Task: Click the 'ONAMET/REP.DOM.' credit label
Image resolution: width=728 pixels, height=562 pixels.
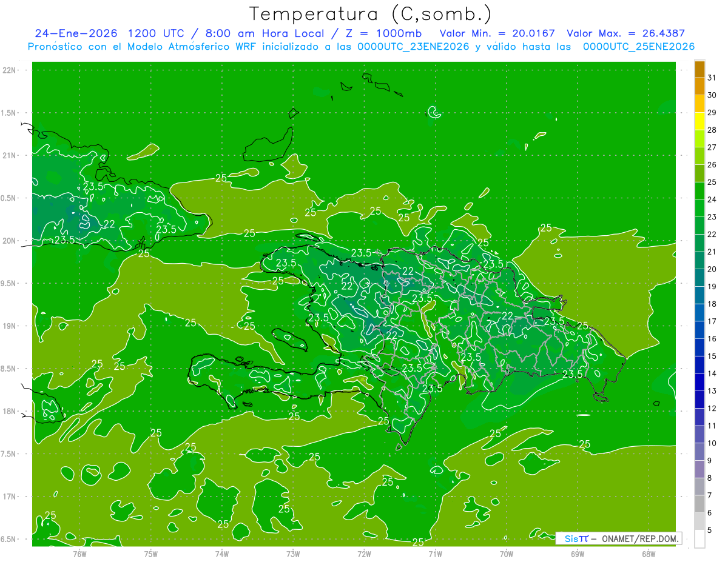Action: pyautogui.click(x=641, y=538)
